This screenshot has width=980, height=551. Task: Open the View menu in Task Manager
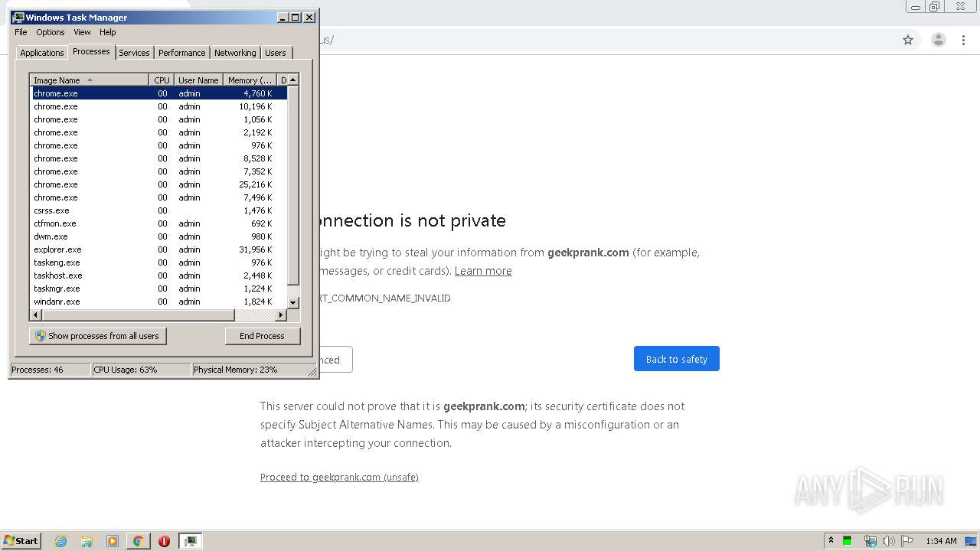pyautogui.click(x=82, y=32)
